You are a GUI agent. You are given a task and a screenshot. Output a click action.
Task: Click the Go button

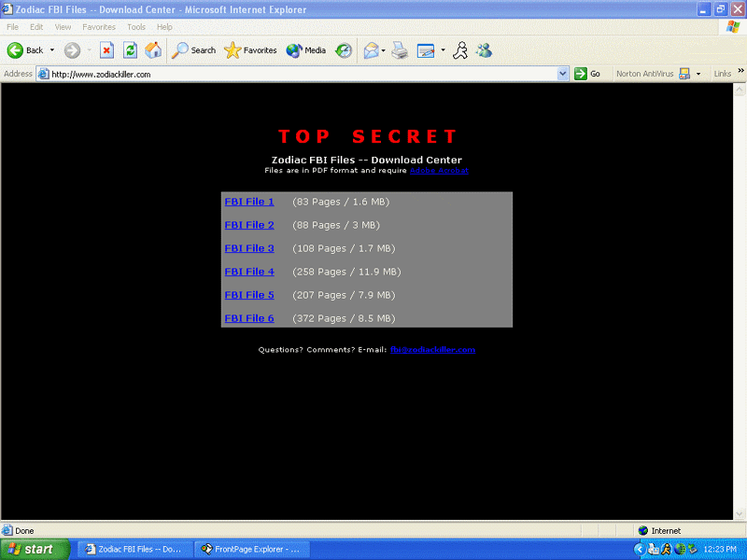pos(587,74)
